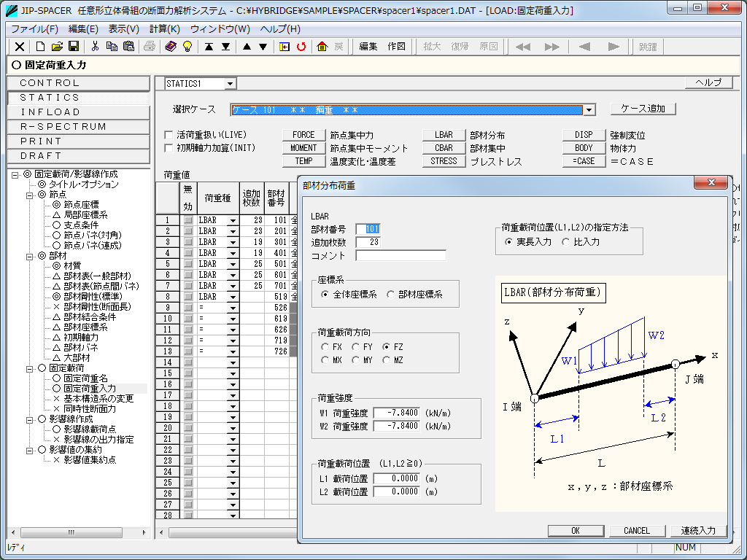Click the Open folder toolbar icon
Screen dimensions: 747x560
57,47
